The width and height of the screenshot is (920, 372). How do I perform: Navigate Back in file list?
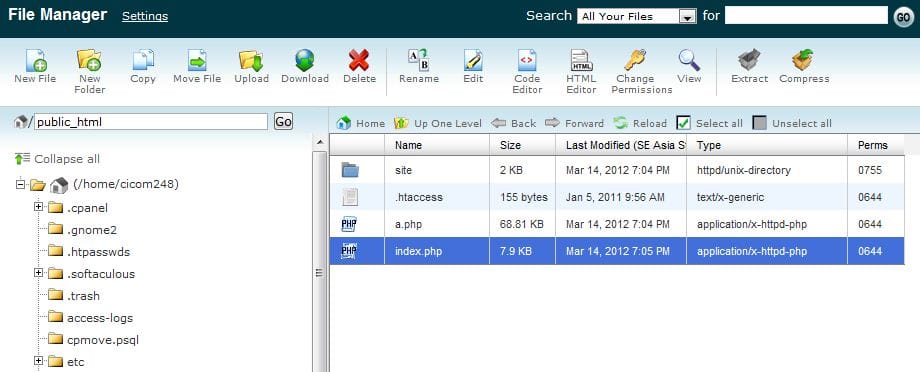click(513, 123)
